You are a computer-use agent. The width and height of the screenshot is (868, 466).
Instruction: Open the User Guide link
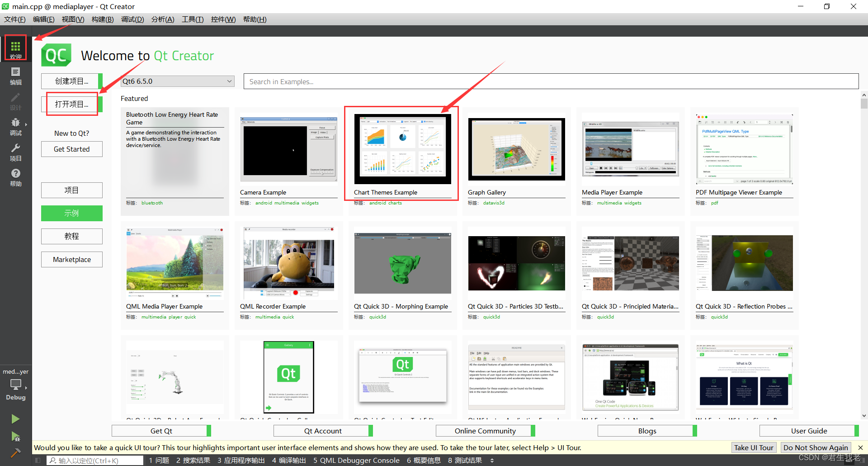tap(809, 431)
